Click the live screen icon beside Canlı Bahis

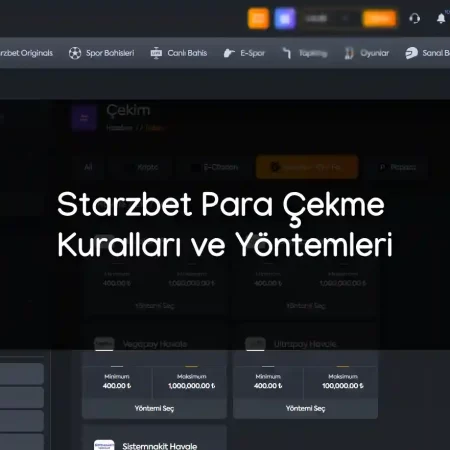[x=156, y=53]
